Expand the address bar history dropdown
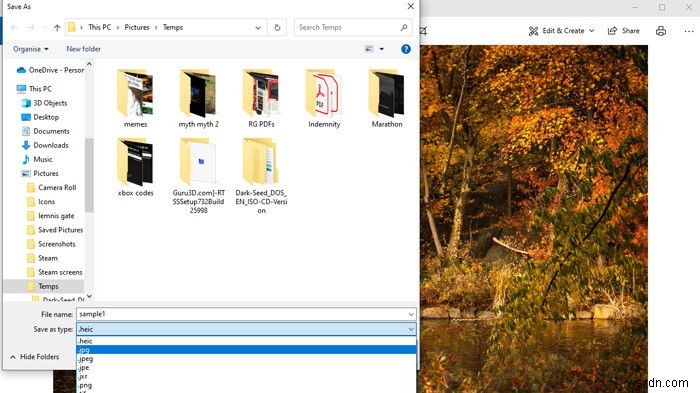 point(258,28)
